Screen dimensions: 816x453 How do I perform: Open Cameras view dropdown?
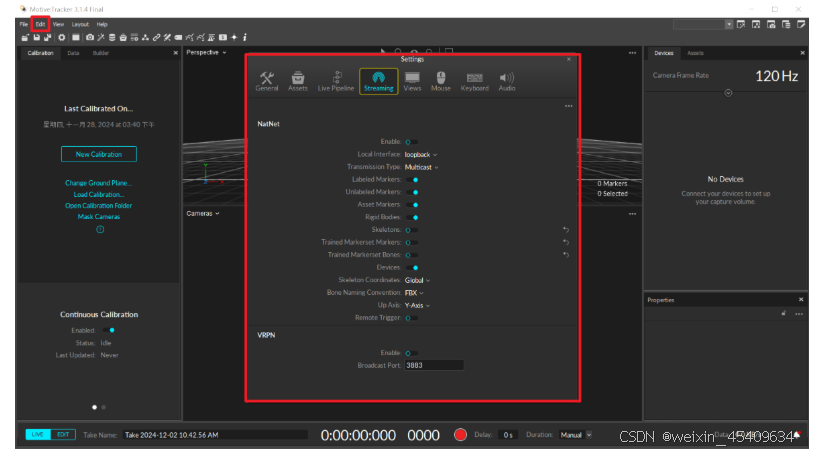(x=203, y=213)
